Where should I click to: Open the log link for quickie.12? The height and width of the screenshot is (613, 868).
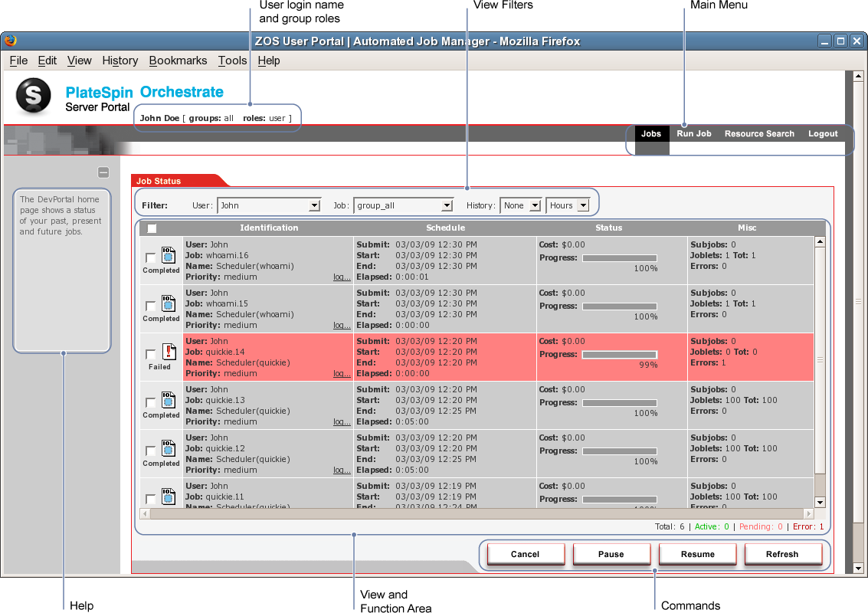[x=342, y=470]
